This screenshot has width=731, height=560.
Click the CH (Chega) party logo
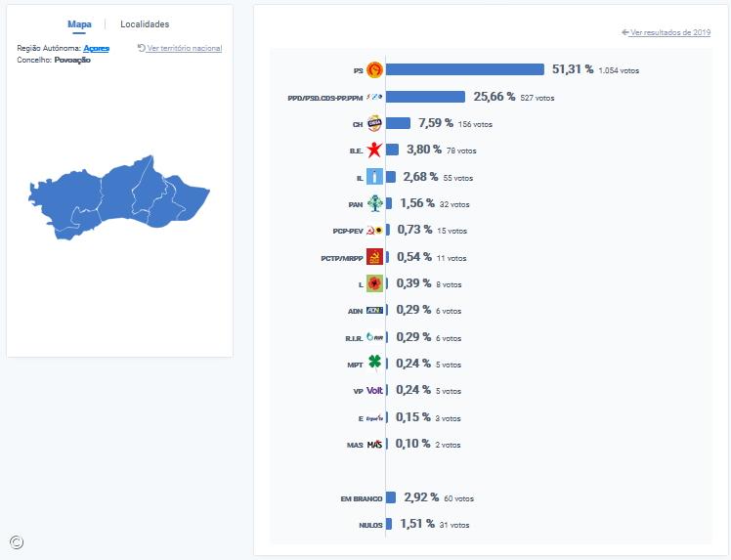point(373,123)
